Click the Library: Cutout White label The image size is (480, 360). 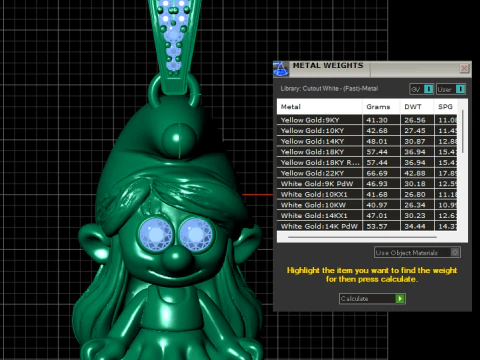click(x=329, y=89)
